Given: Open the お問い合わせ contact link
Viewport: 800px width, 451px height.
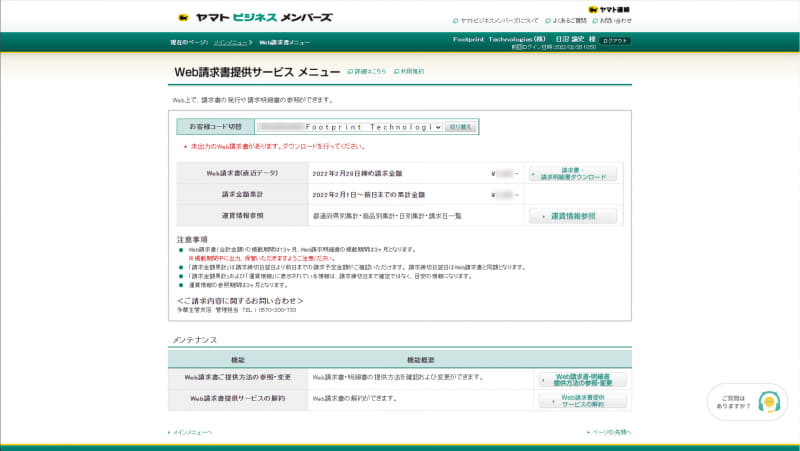Looking at the screenshot, I should pyautogui.click(x=612, y=21).
